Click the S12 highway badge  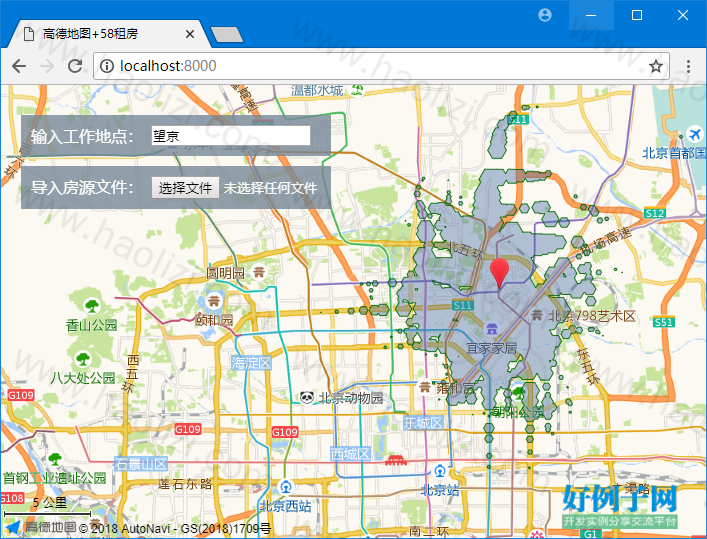(x=654, y=213)
